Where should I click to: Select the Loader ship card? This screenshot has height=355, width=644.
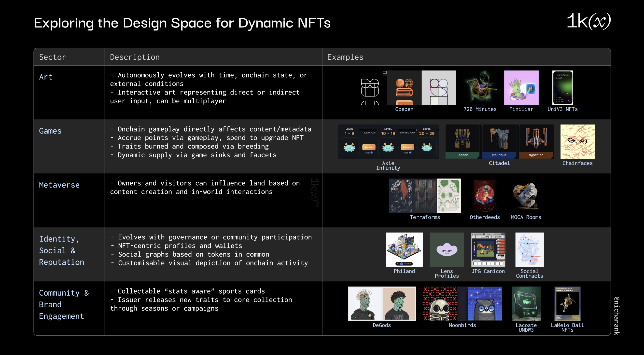(462, 141)
